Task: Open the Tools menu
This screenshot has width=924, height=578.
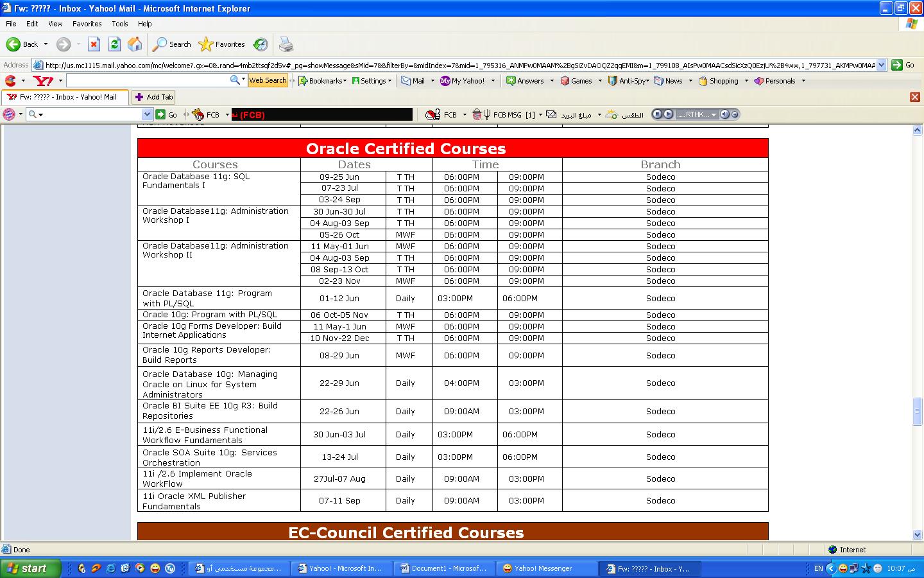Action: pos(120,24)
